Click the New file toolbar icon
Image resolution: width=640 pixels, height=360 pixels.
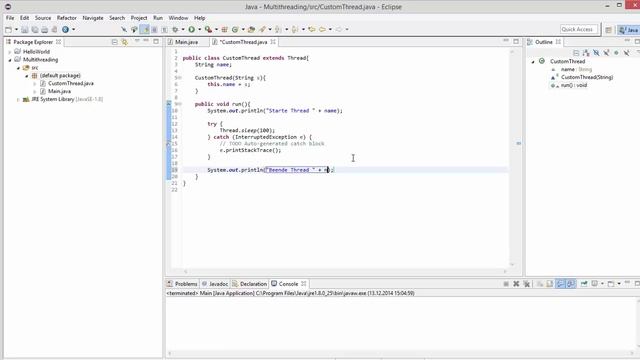[9, 29]
